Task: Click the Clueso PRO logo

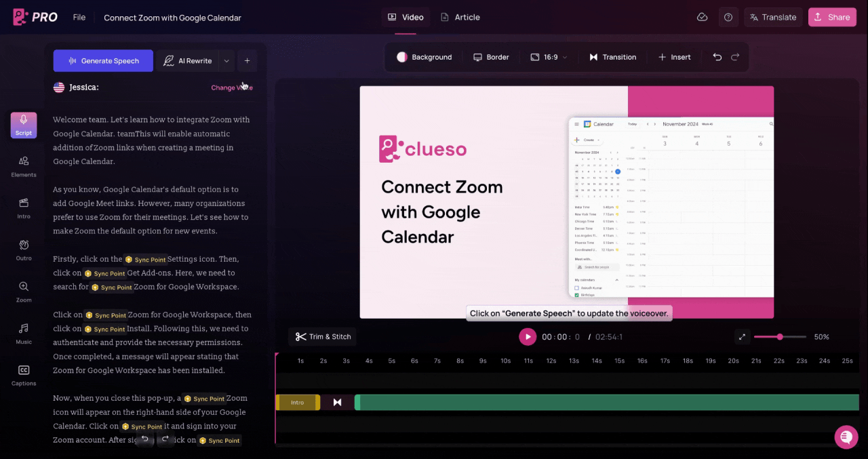Action: click(x=35, y=17)
